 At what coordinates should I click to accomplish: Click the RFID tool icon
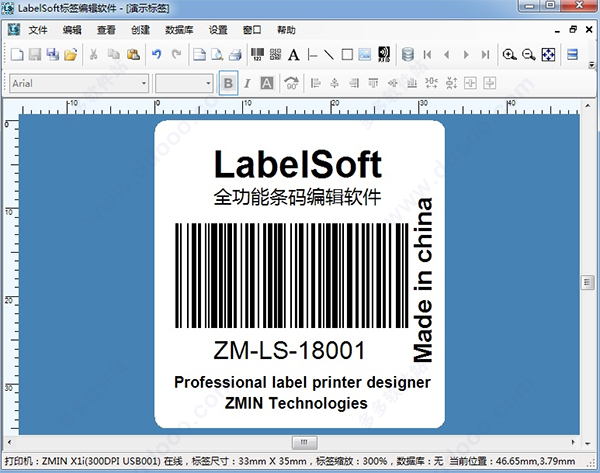[384, 54]
